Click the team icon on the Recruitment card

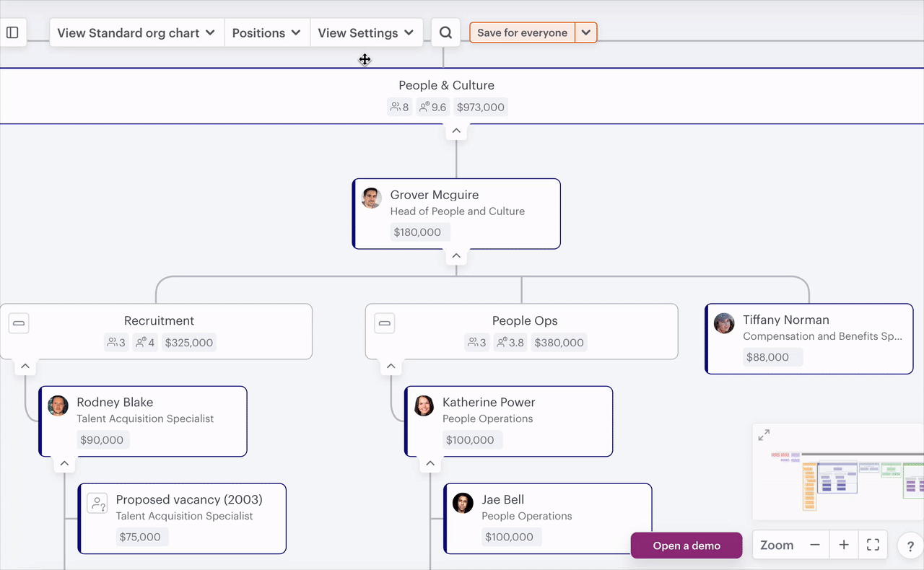[19, 323]
